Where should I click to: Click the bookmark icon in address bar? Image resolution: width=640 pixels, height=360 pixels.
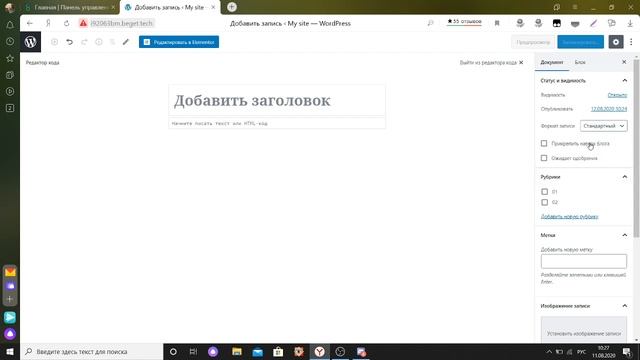497,23
